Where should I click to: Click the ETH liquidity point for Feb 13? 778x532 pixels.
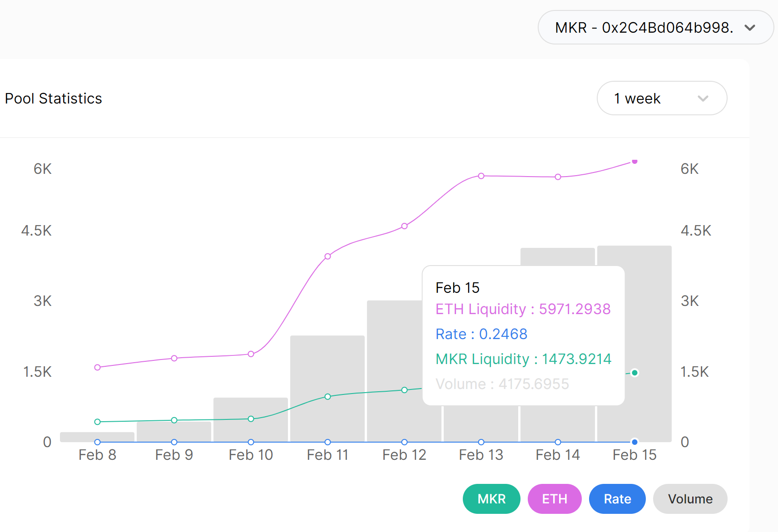[x=481, y=176]
